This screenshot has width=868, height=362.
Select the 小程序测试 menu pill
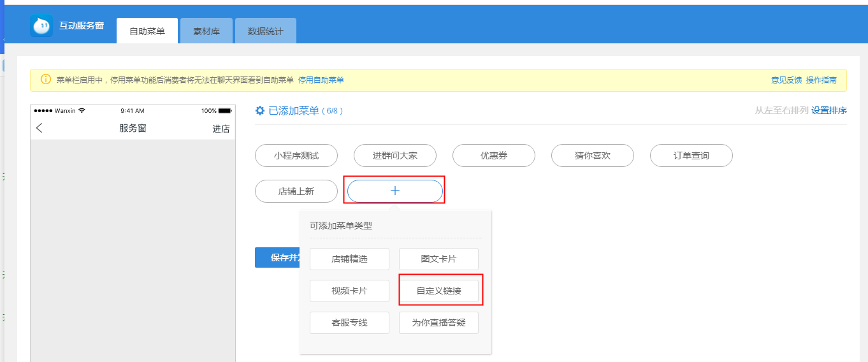click(x=296, y=156)
